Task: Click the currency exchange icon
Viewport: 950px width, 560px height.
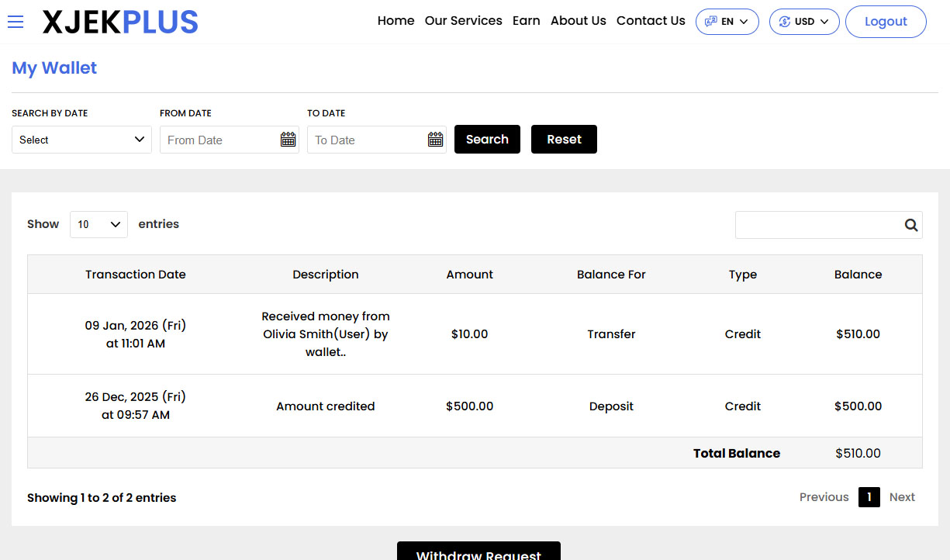Action: click(784, 22)
